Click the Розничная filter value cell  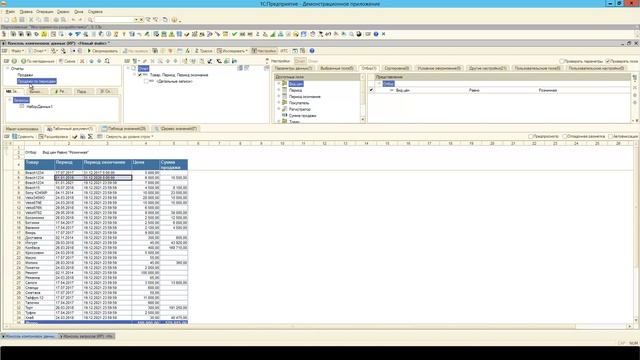pos(584,90)
